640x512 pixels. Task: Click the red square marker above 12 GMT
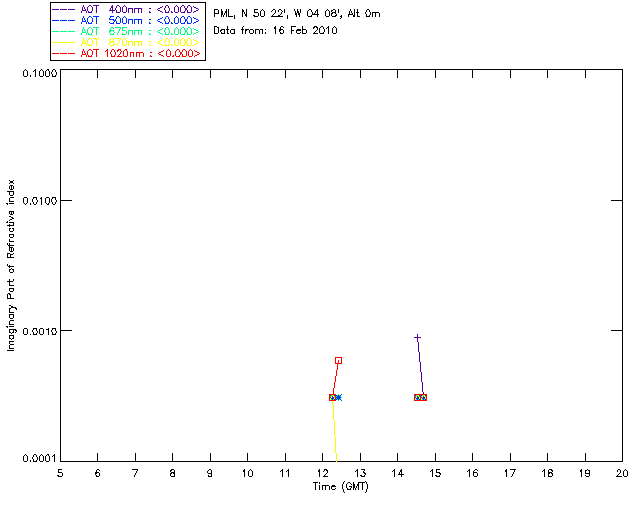(338, 360)
